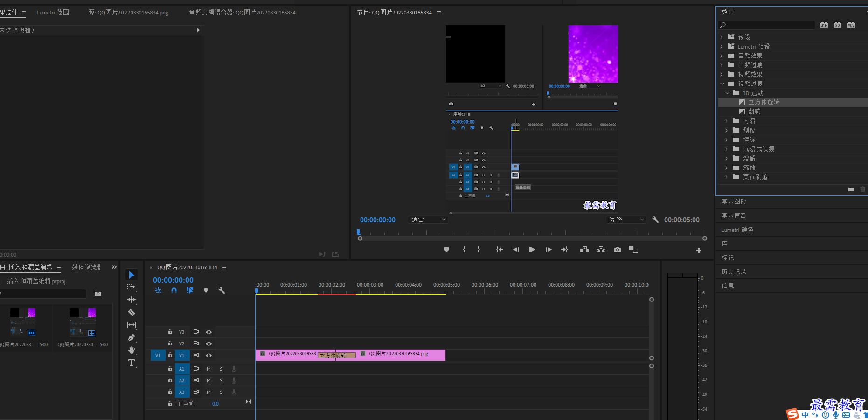Select the Type tool
The width and height of the screenshot is (868, 420).
click(132, 363)
